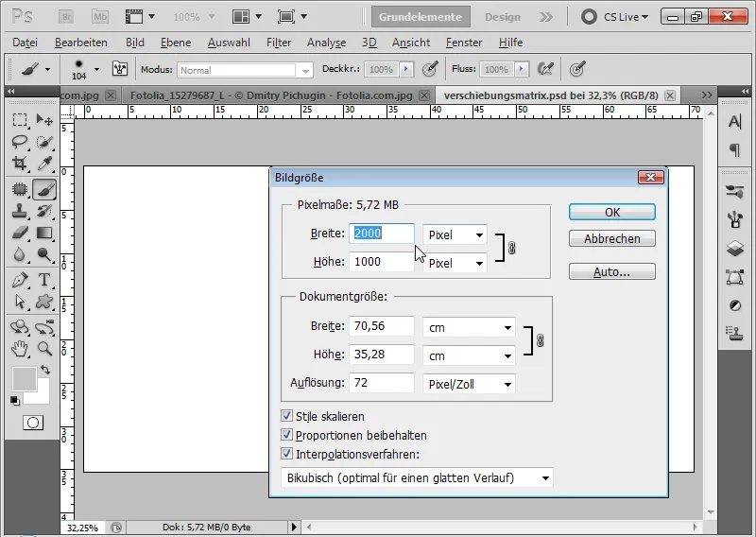Open the Bearbeiten menu
Image resolution: width=756 pixels, height=537 pixels.
pos(81,43)
